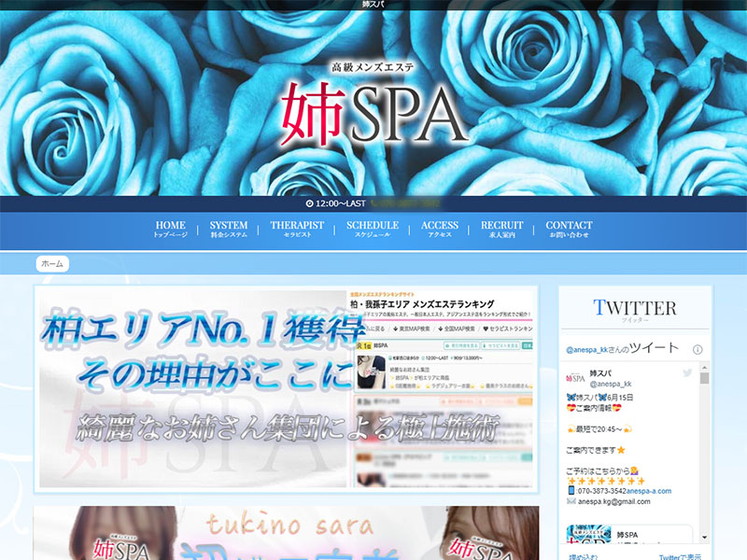The height and width of the screenshot is (560, 747).
Task: Click the Twitter feed scrollbar down arrow
Action: (705, 539)
